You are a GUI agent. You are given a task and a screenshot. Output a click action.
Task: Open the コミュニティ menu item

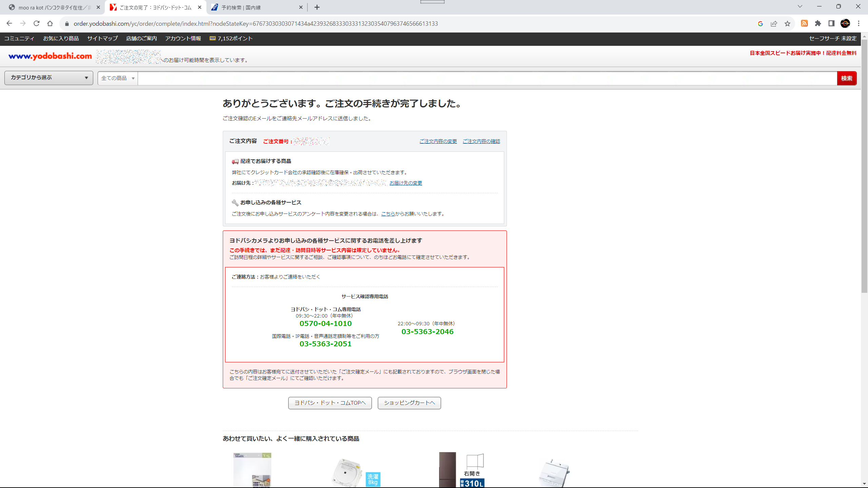[x=19, y=38]
